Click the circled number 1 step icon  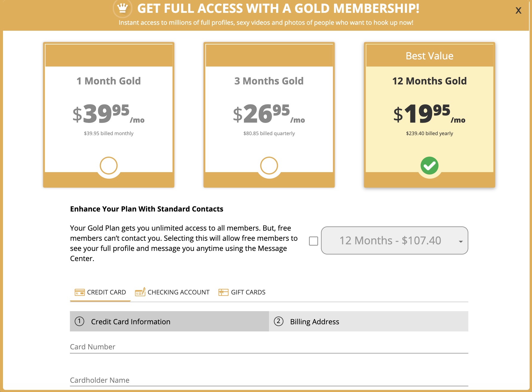pos(79,321)
